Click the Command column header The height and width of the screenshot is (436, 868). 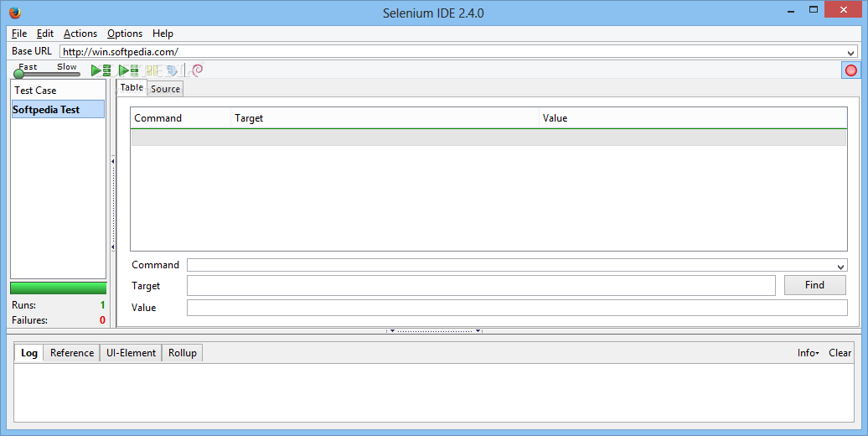pyautogui.click(x=180, y=118)
